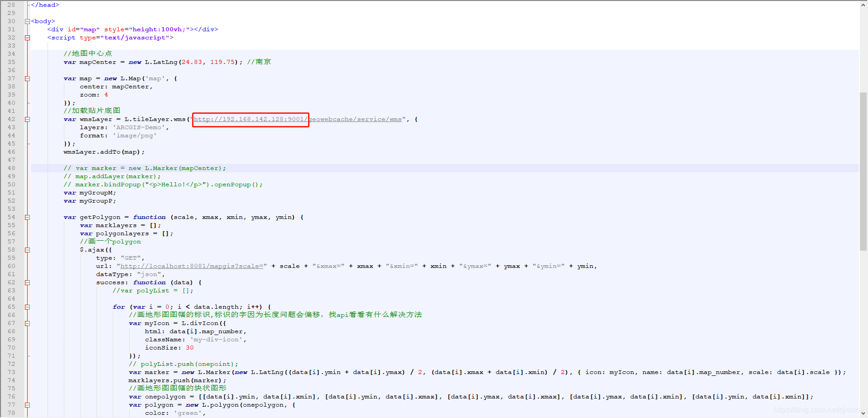Click the '//南京' comment
868x418 pixels.
pos(259,62)
